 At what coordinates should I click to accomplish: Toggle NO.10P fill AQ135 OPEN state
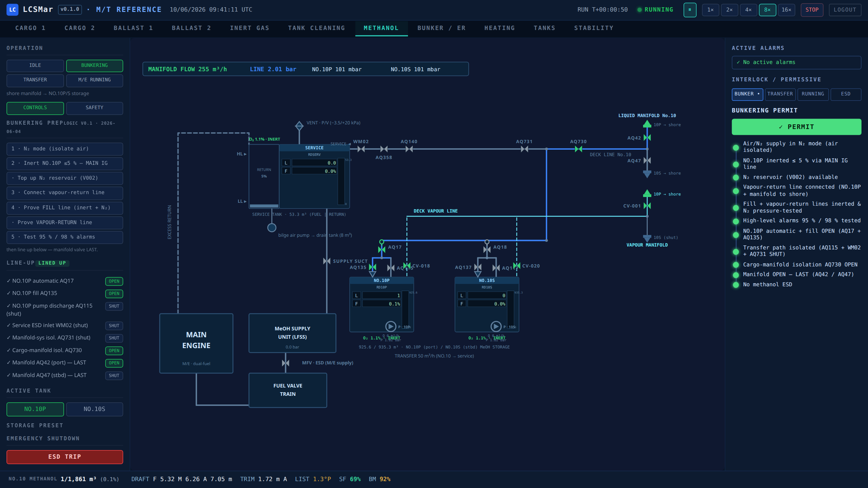pos(114,294)
